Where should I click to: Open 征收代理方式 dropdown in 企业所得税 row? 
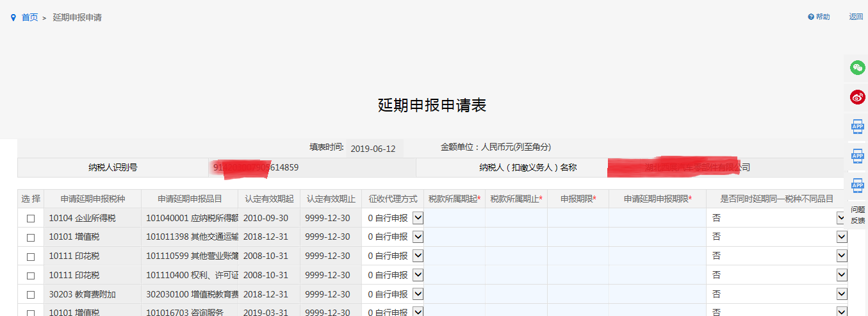point(418,218)
